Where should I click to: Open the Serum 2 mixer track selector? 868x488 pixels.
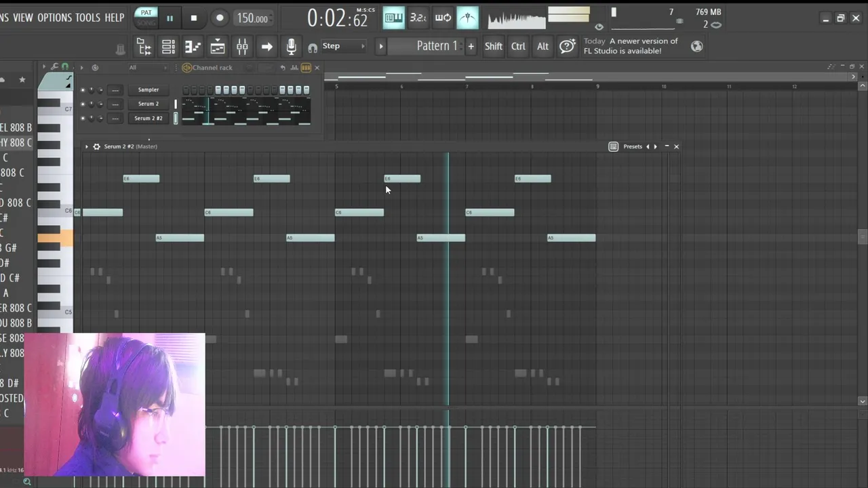(115, 104)
